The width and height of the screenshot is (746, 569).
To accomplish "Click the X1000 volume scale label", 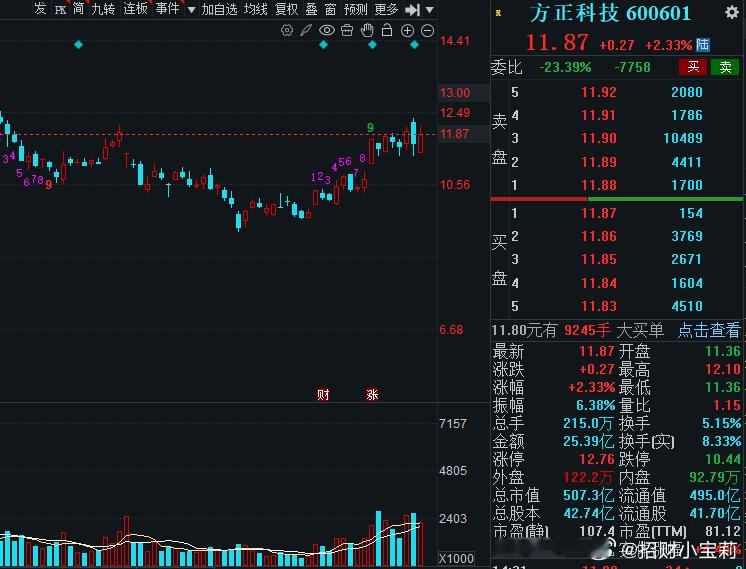I will (x=456, y=558).
